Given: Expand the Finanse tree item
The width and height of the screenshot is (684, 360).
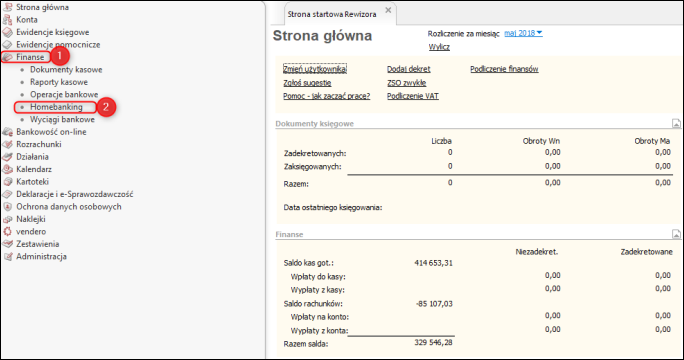Looking at the screenshot, I should click(30, 57).
